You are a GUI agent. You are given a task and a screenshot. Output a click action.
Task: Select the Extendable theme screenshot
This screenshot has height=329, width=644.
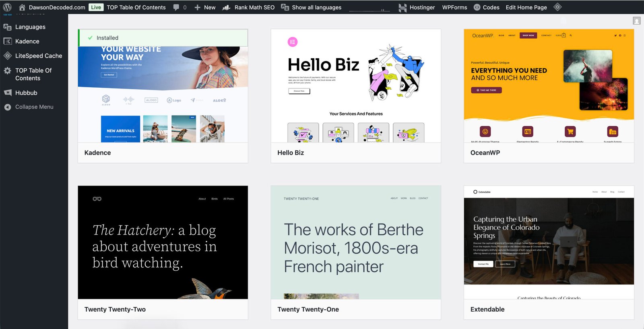click(x=549, y=242)
